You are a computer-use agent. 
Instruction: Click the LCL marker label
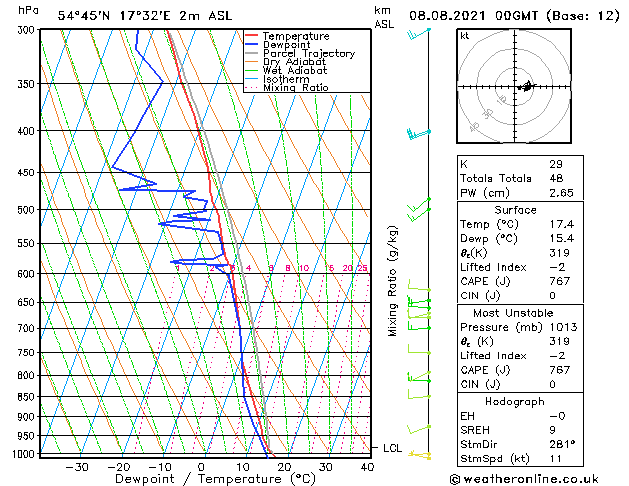pyautogui.click(x=392, y=448)
